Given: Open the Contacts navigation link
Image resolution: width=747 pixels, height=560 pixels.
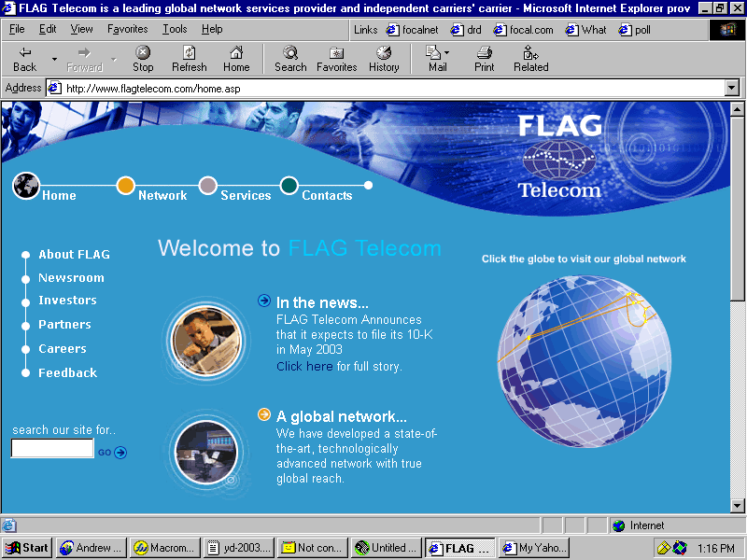Looking at the screenshot, I should pyautogui.click(x=327, y=195).
